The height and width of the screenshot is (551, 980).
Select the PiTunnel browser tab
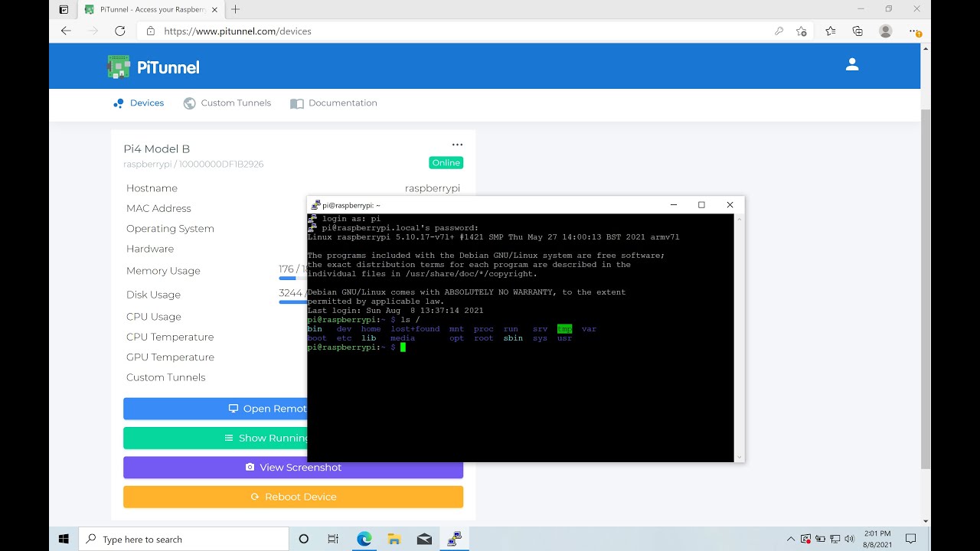point(150,9)
